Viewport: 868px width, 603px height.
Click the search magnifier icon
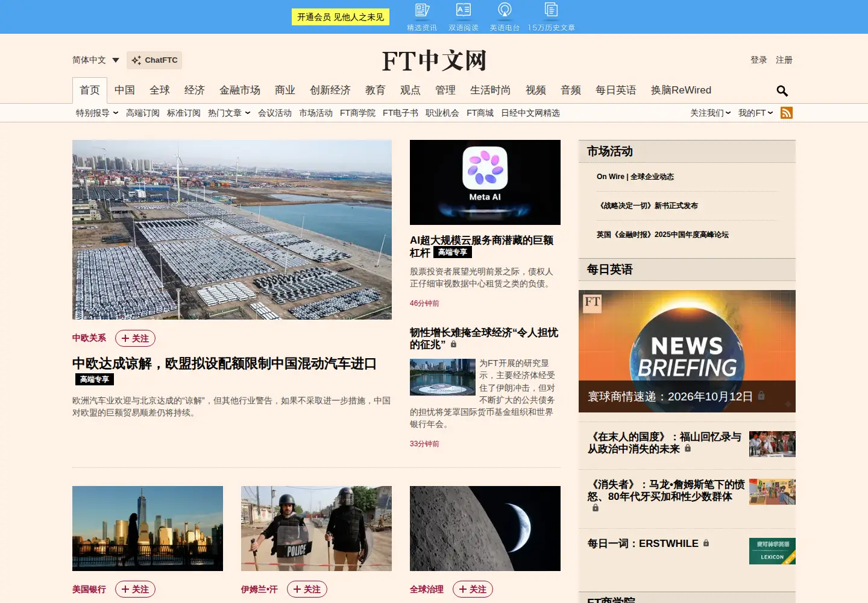(x=782, y=90)
